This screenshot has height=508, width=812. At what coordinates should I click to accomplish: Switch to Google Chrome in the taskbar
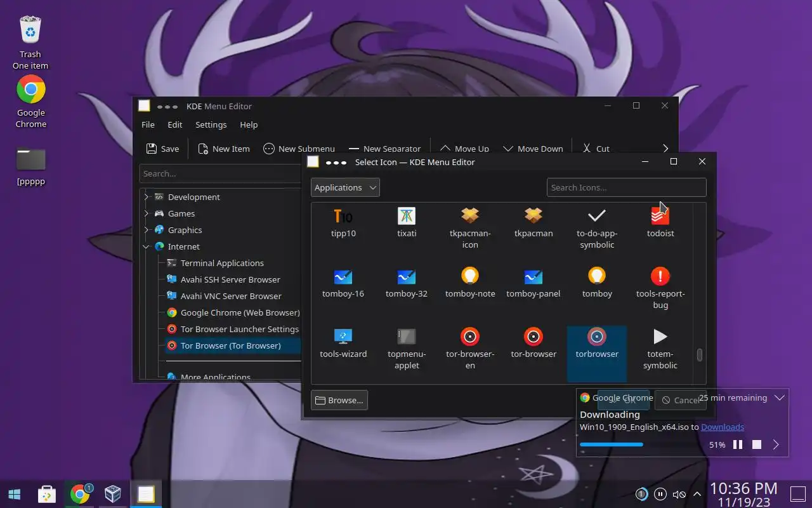80,494
